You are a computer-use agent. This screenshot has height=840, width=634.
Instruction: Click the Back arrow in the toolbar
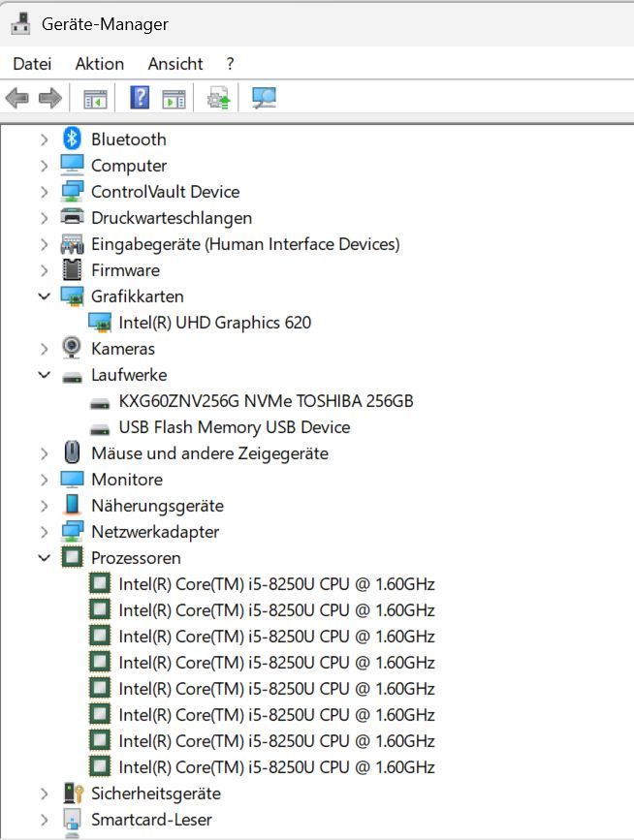17,98
